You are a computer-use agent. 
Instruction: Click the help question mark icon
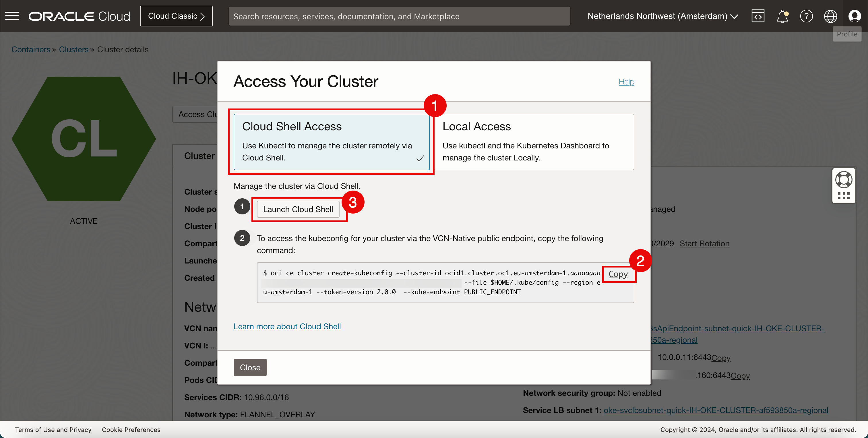(806, 16)
